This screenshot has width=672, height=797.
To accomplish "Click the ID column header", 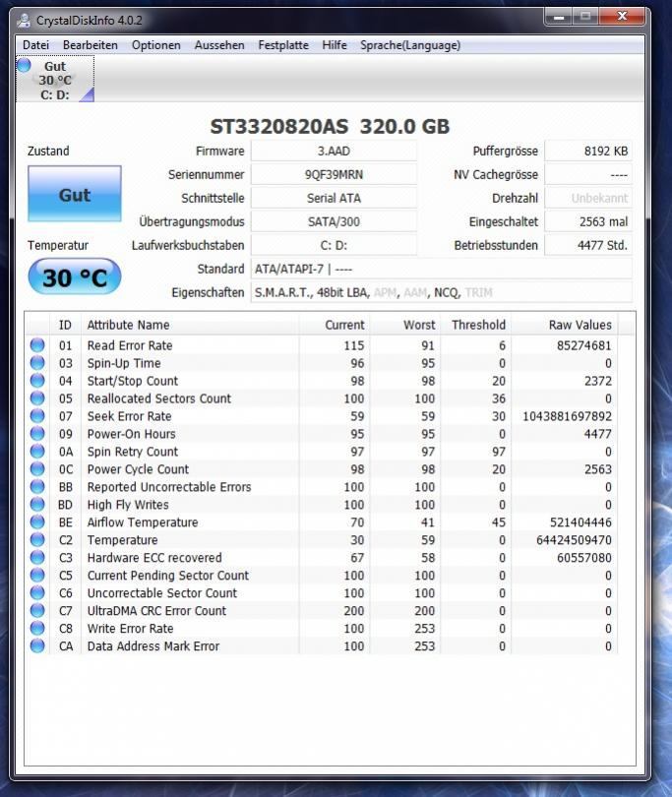I will [x=65, y=325].
